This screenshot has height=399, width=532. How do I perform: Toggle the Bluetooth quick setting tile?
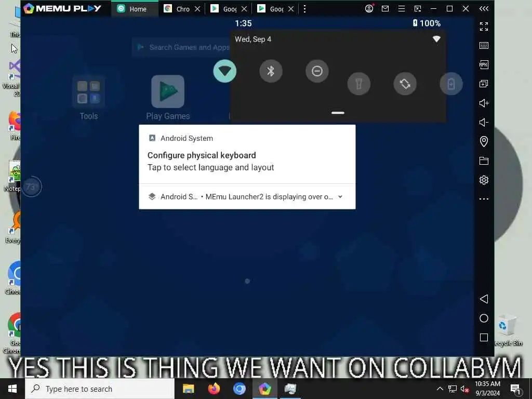pos(271,71)
